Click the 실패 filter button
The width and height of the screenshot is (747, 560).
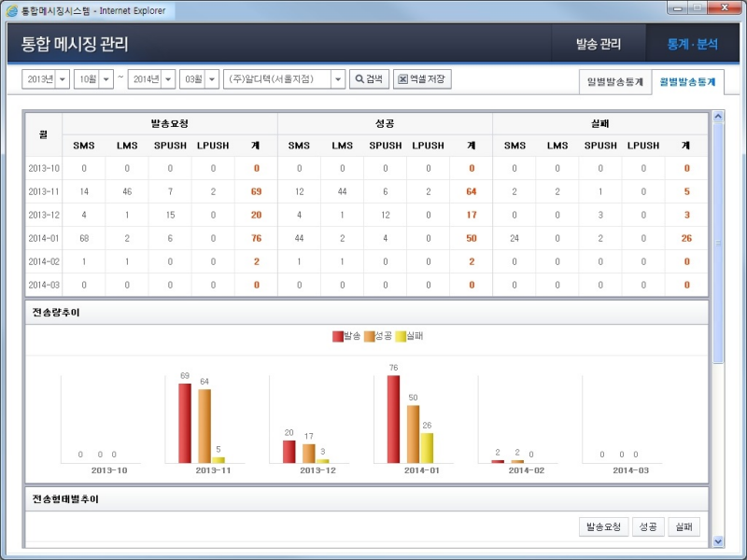[x=686, y=526]
